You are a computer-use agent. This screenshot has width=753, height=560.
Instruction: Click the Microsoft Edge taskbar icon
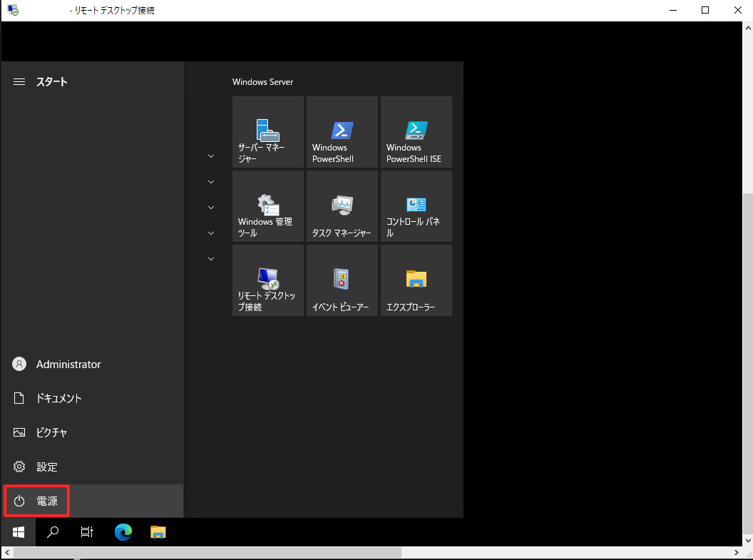123,532
